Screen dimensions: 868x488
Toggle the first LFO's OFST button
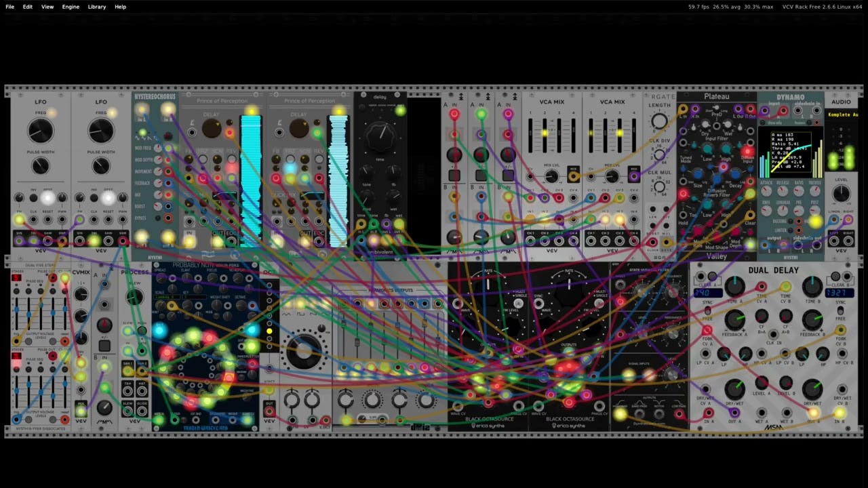pos(47,198)
